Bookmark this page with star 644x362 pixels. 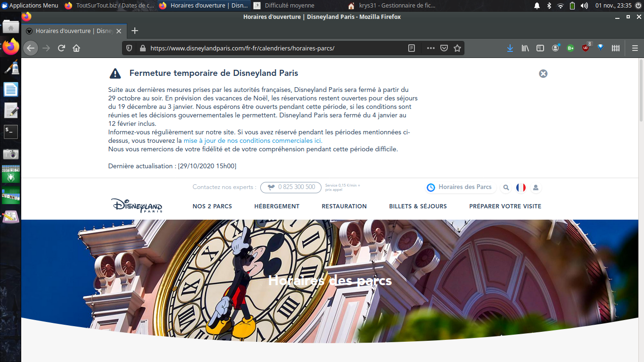click(457, 48)
